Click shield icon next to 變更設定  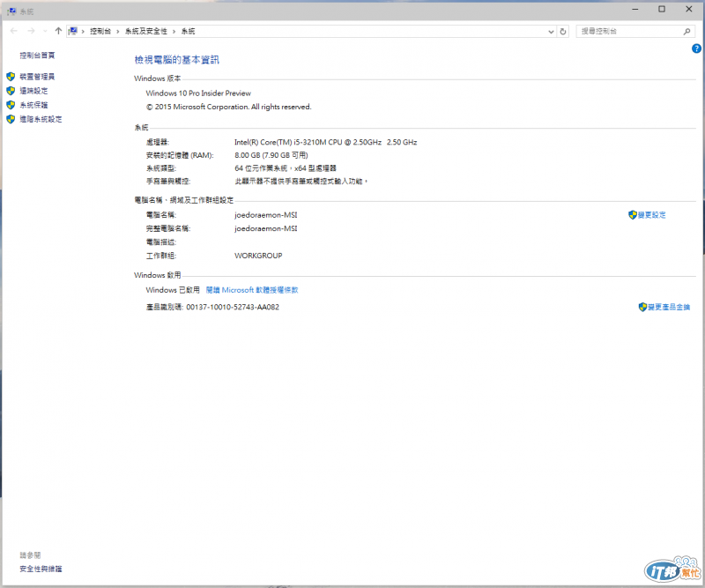tap(633, 215)
